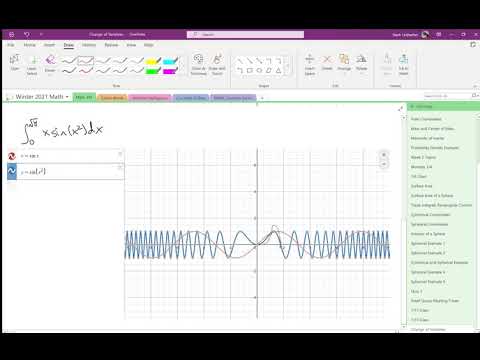
Task: Click the user account avatar
Action: (x=425, y=34)
